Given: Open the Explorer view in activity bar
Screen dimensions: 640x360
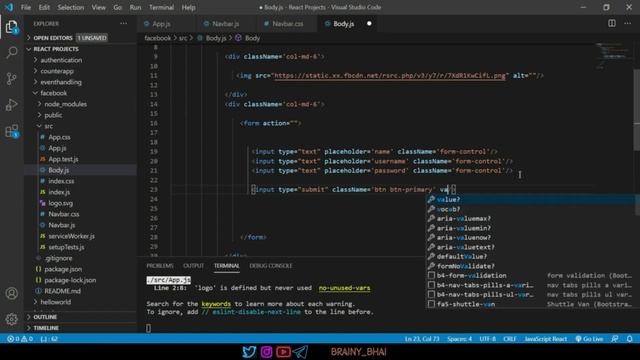Looking at the screenshot, I should tap(12, 27).
